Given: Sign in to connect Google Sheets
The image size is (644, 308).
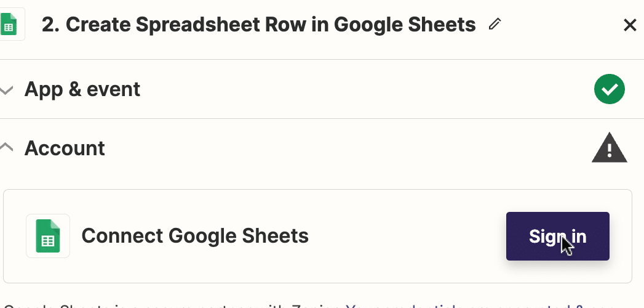Looking at the screenshot, I should [x=557, y=236].
